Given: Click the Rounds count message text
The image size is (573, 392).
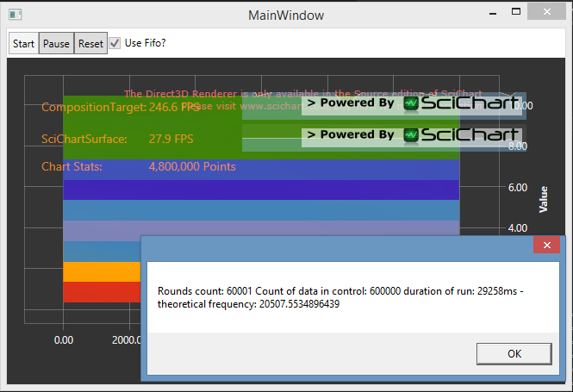Looking at the screenshot, I should point(340,297).
